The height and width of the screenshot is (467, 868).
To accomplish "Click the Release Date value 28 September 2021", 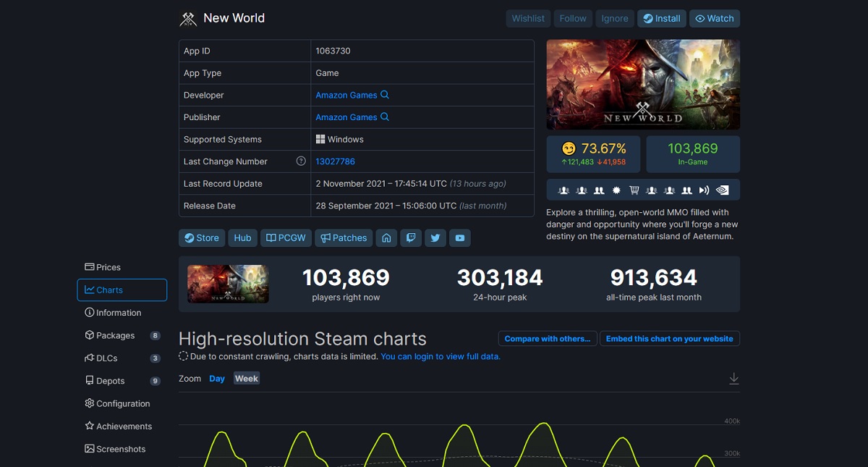I will pyautogui.click(x=386, y=206).
